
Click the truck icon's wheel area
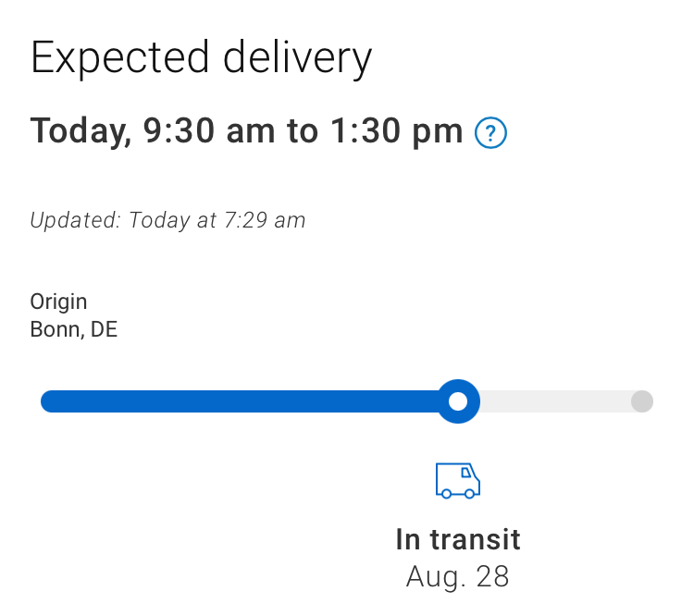pos(458,493)
